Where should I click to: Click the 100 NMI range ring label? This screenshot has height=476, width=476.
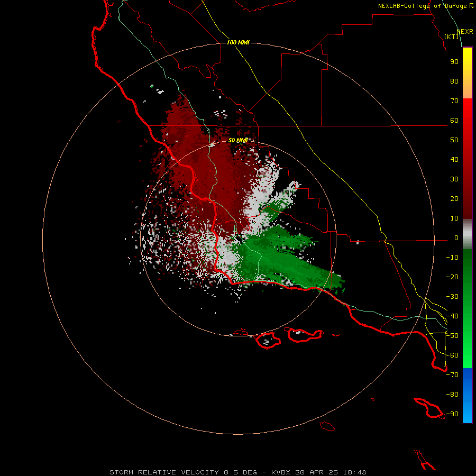pyautogui.click(x=238, y=42)
